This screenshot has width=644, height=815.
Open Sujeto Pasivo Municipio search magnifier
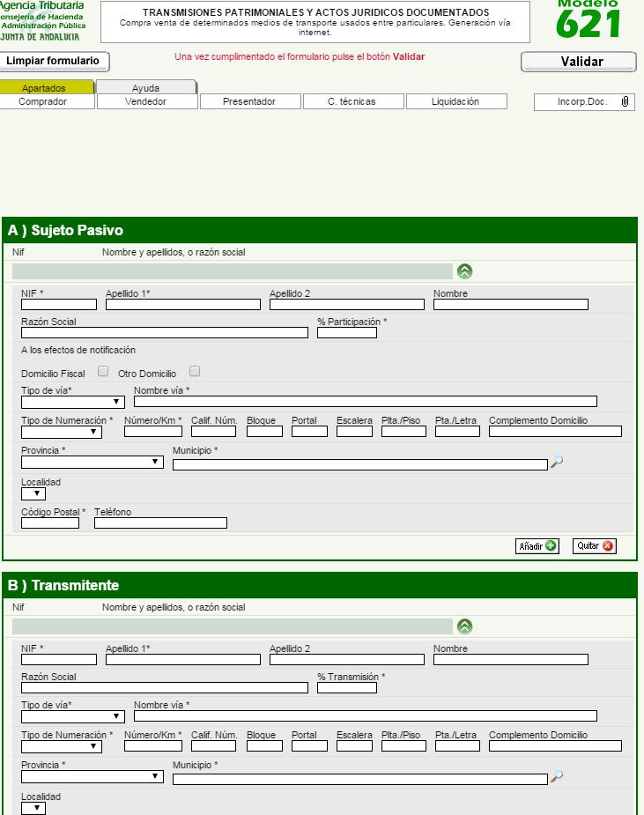tap(557, 462)
